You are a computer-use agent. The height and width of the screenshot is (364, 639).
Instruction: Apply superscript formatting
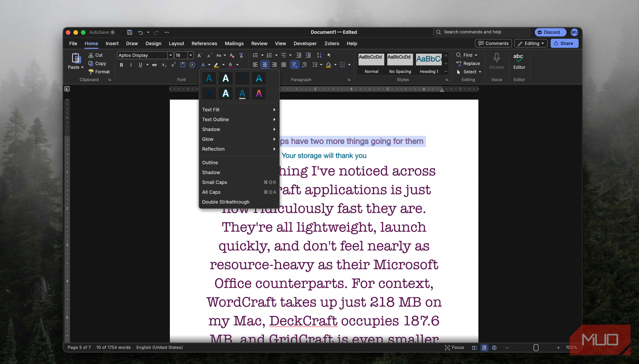(x=173, y=65)
